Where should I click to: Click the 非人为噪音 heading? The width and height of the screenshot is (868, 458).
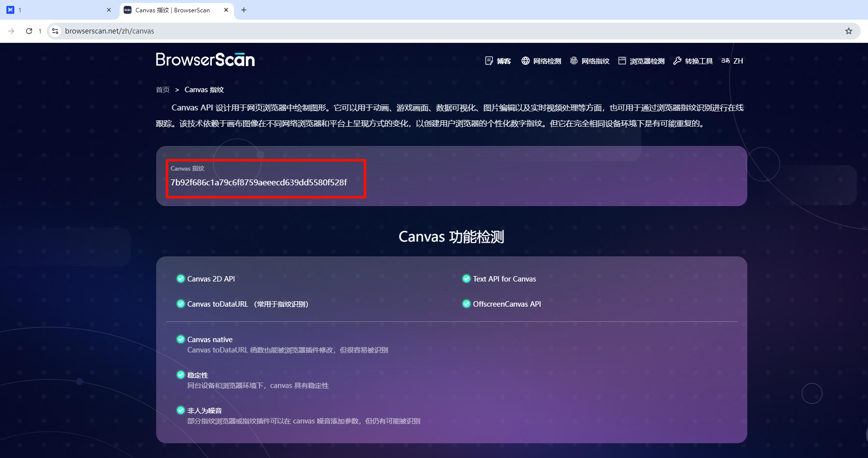[204, 411]
